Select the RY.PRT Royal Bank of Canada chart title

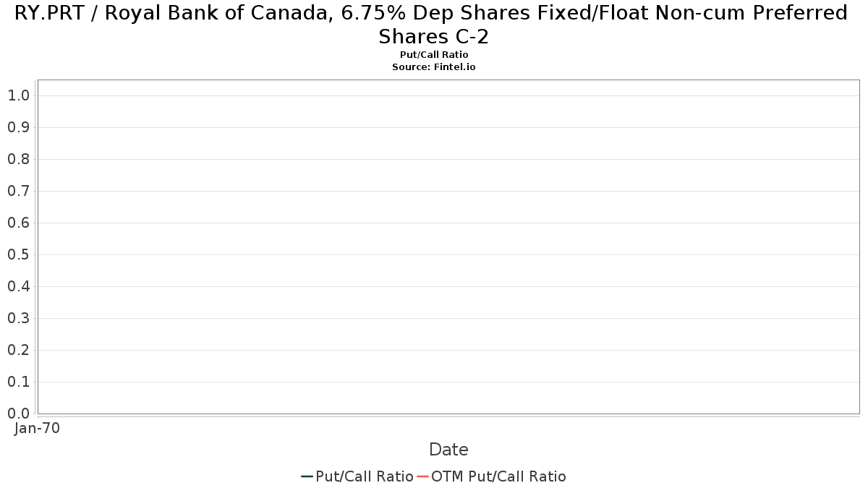431,24
